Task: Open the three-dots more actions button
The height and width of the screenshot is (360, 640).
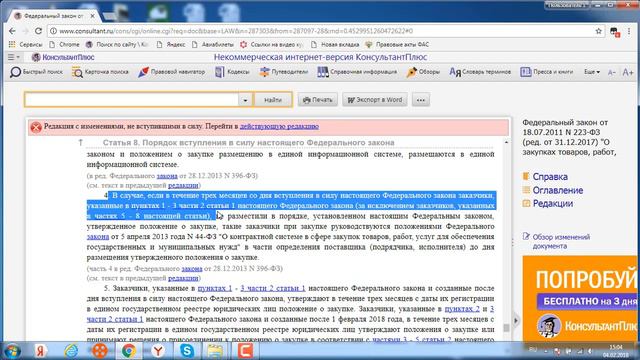Action: coord(421,100)
